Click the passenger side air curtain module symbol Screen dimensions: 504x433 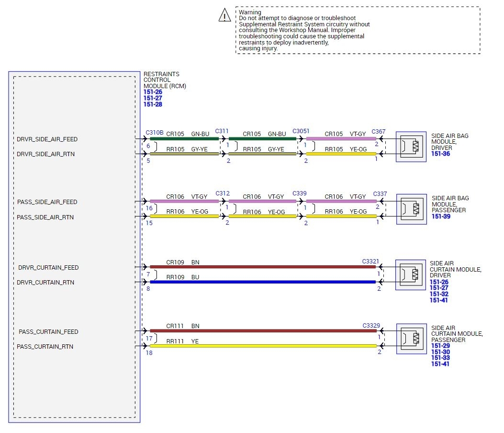tap(412, 339)
